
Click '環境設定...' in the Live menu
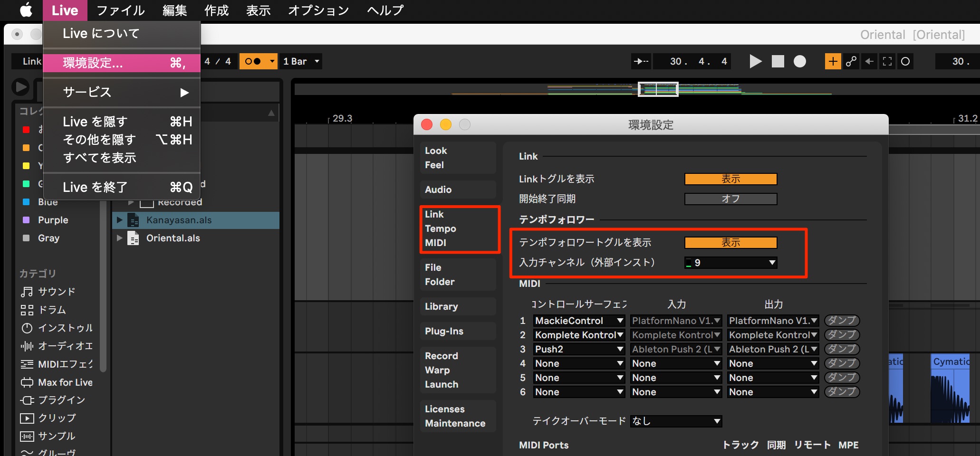click(x=122, y=63)
